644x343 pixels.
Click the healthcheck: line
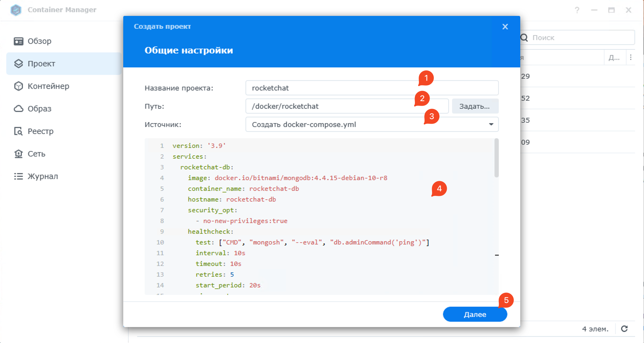(211, 232)
